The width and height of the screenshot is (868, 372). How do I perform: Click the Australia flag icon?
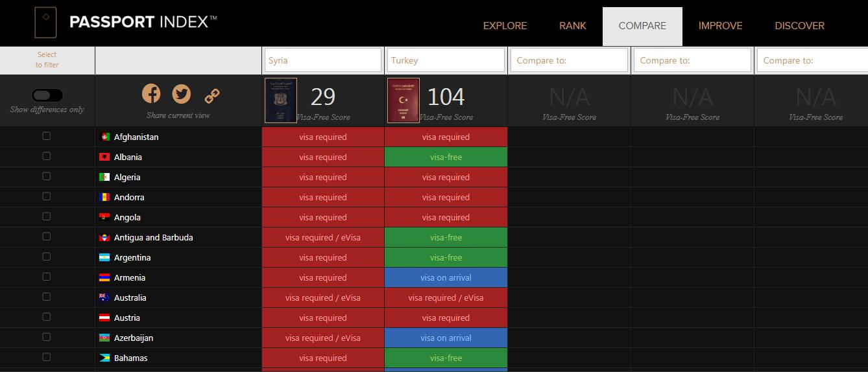pos(104,298)
